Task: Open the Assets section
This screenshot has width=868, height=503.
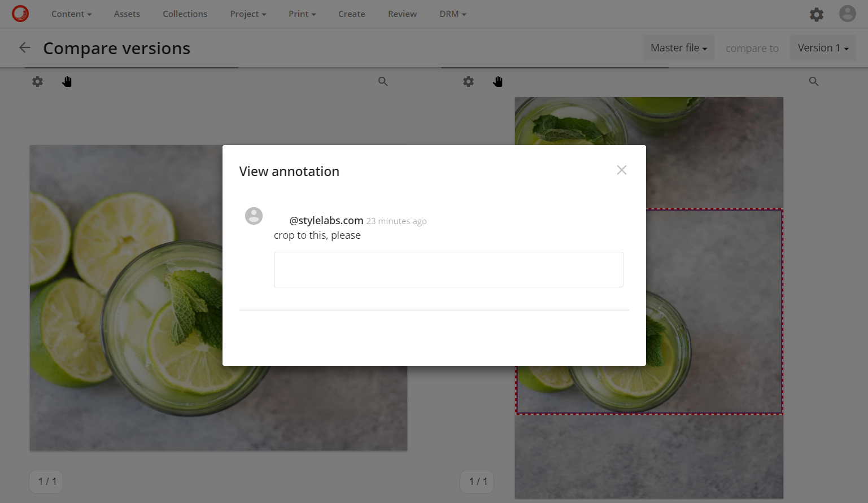Action: (x=127, y=14)
